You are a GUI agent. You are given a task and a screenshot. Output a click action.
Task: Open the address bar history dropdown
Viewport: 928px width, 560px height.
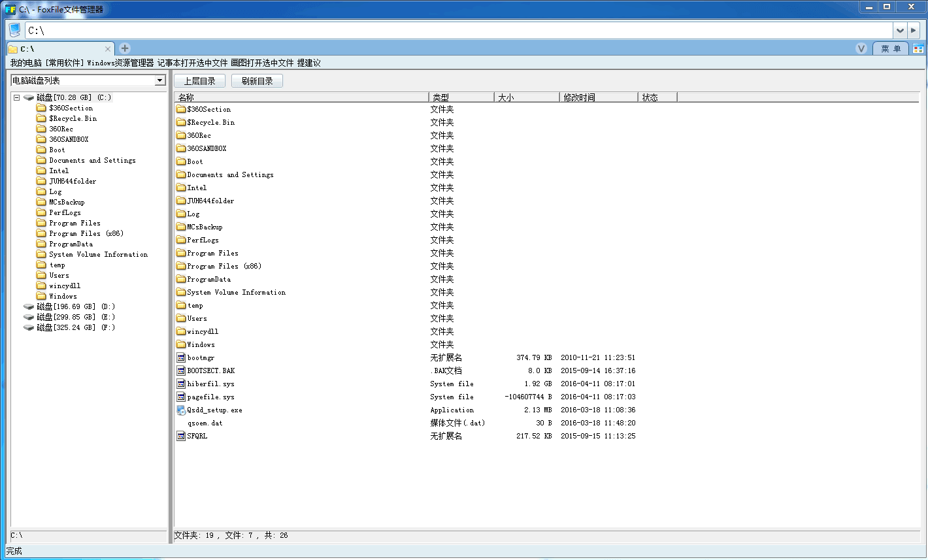(x=900, y=30)
